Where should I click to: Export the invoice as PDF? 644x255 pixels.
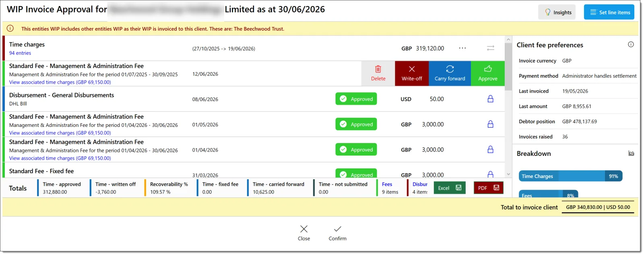[488, 188]
